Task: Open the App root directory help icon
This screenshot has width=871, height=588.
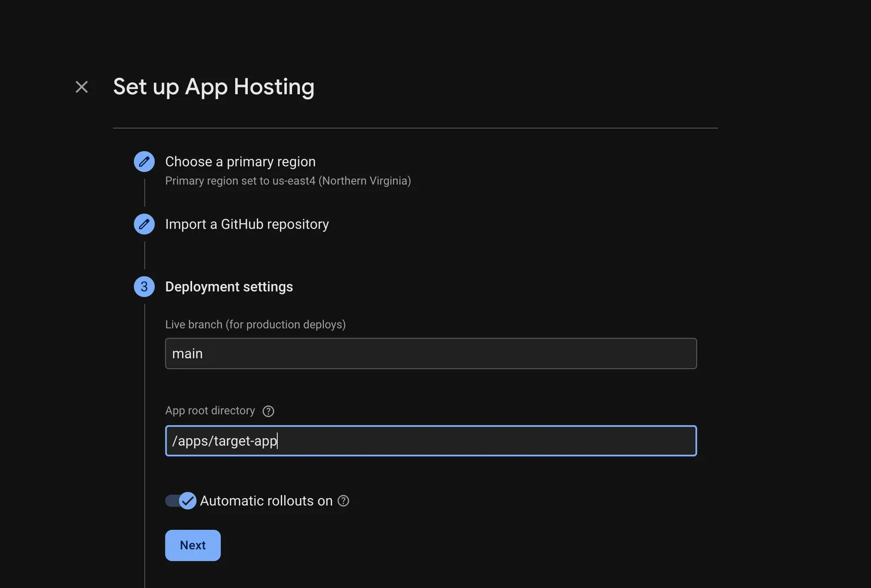Action: (268, 411)
